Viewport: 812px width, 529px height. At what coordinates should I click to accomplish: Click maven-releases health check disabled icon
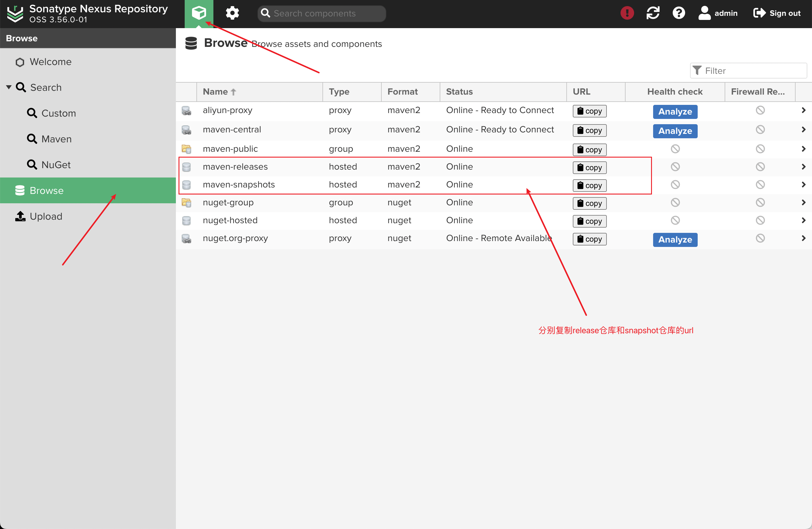coord(675,167)
